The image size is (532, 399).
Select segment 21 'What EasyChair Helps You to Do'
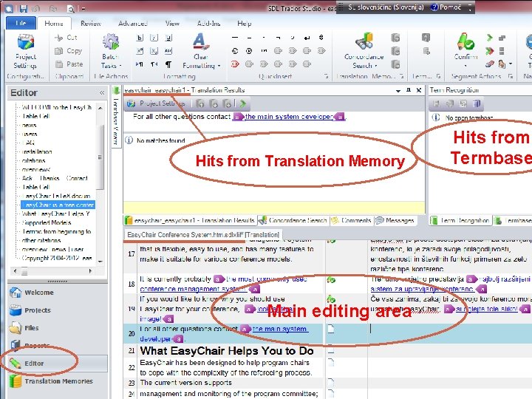227,350
